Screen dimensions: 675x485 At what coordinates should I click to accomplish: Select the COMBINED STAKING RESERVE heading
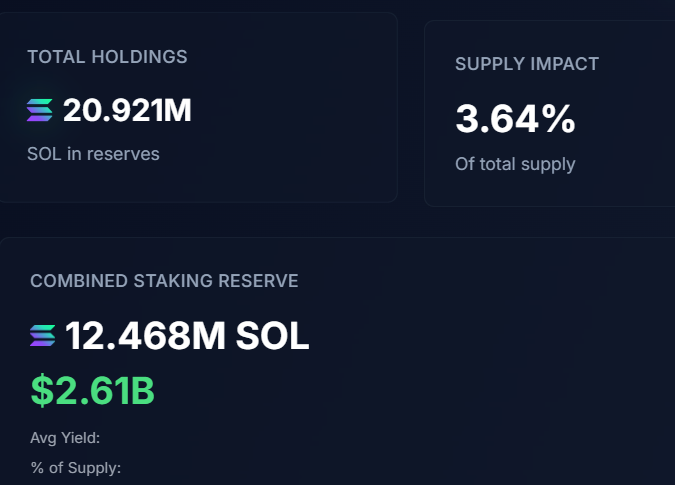[164, 281]
